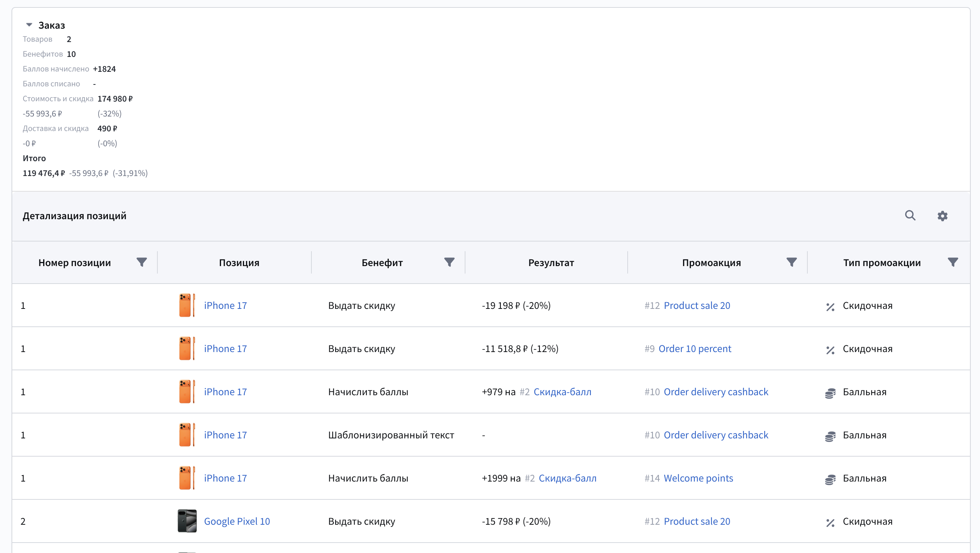Click Скидка-балл link in +979 row

tap(562, 391)
